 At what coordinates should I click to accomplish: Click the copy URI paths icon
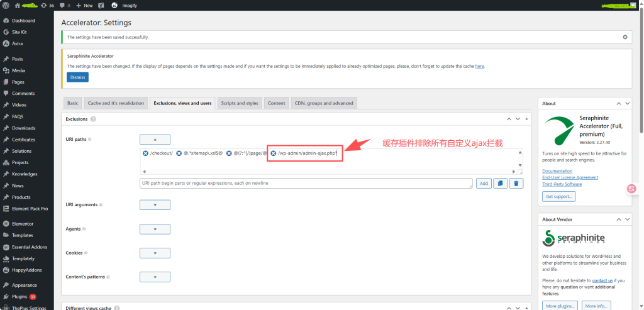(x=500, y=183)
